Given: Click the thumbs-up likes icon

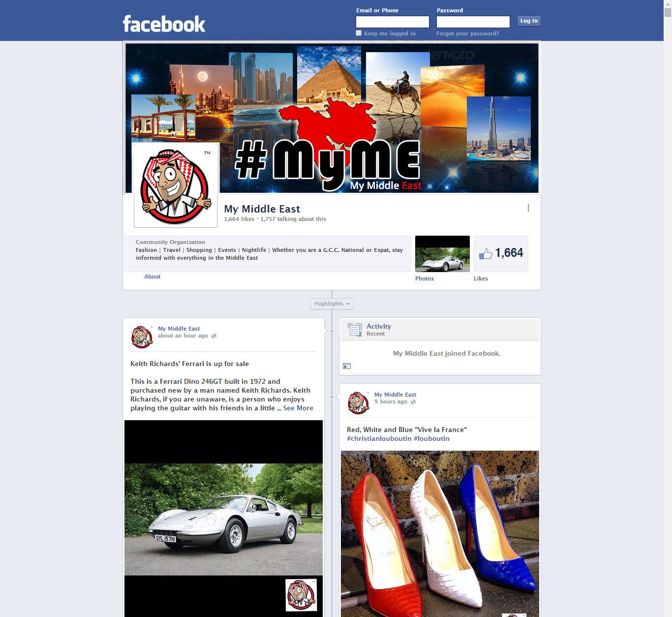Looking at the screenshot, I should point(486,253).
